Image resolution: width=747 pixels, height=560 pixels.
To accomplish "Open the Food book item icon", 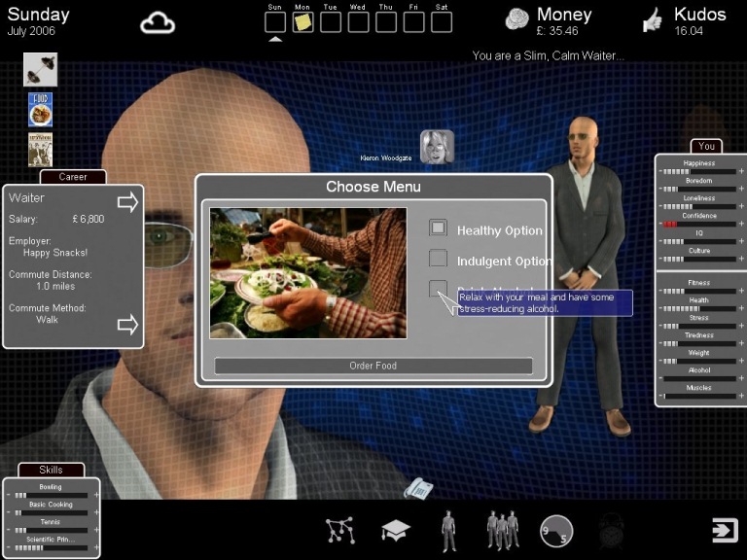I will pos(40,110).
